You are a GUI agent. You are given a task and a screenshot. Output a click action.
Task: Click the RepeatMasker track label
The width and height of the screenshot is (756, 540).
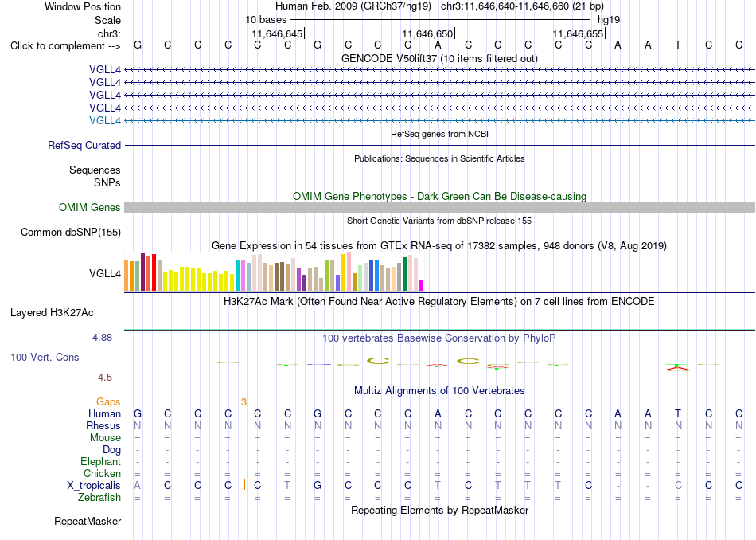88,521
